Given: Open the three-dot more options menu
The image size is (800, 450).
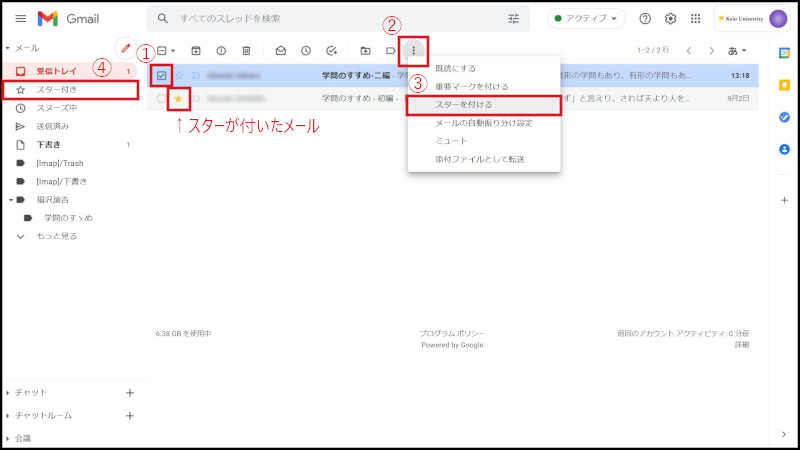Looking at the screenshot, I should point(413,51).
